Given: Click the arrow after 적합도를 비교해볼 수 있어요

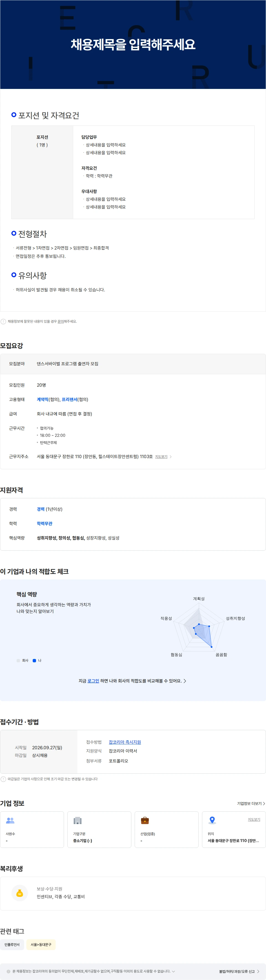Looking at the screenshot, I should [x=185, y=681].
